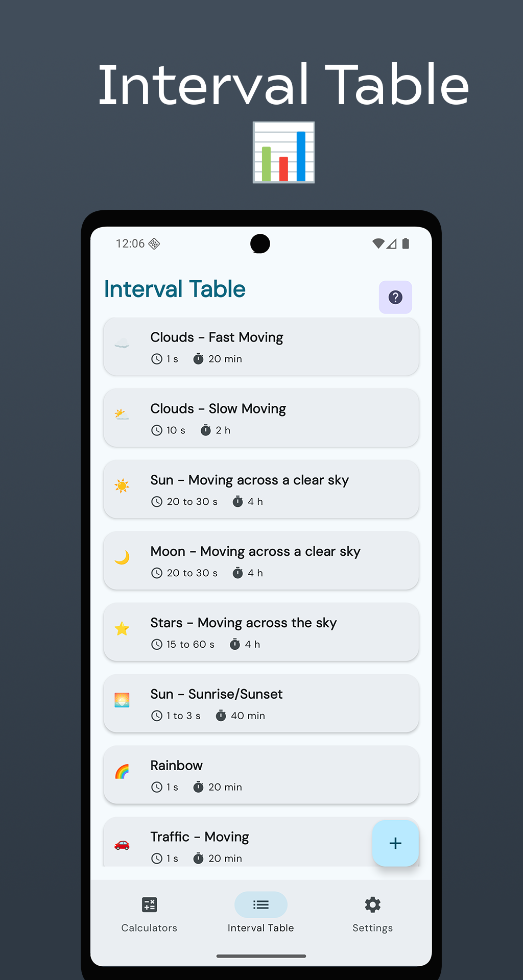The height and width of the screenshot is (980, 523).
Task: Click the stopwatch icon in Clouds Fast Moving
Action: (x=198, y=359)
